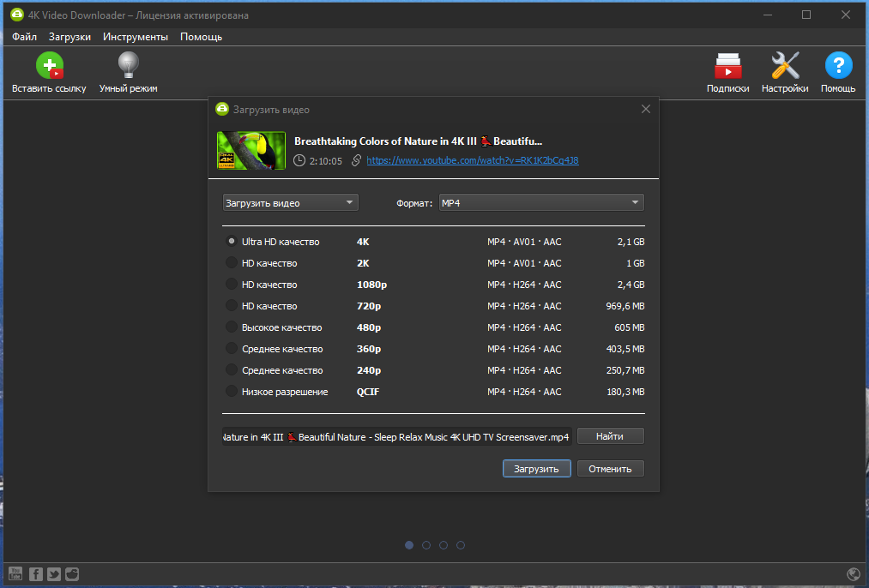The height and width of the screenshot is (588, 869).
Task: Click the Facebook icon in bottom bar
Action: click(35, 573)
